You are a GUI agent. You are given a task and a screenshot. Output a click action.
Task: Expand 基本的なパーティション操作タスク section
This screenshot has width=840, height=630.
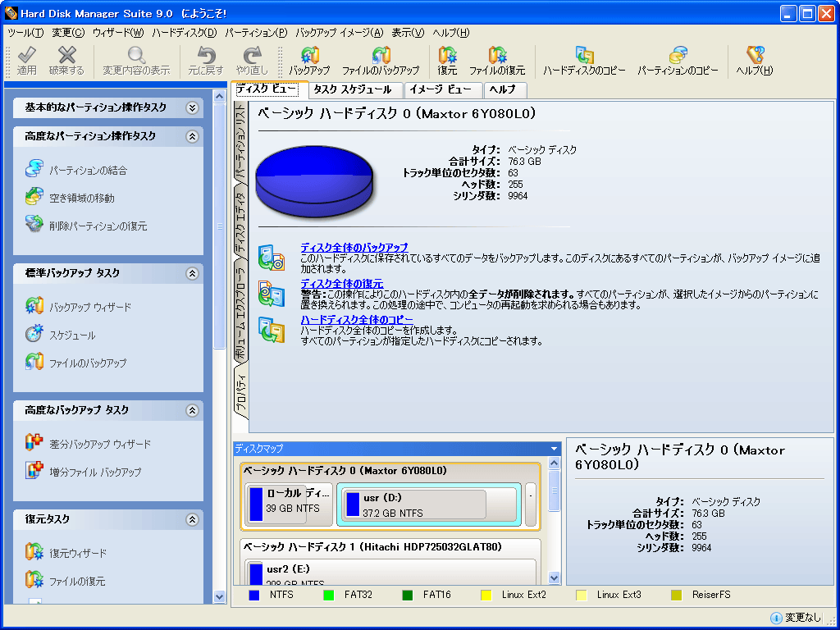pos(192,107)
